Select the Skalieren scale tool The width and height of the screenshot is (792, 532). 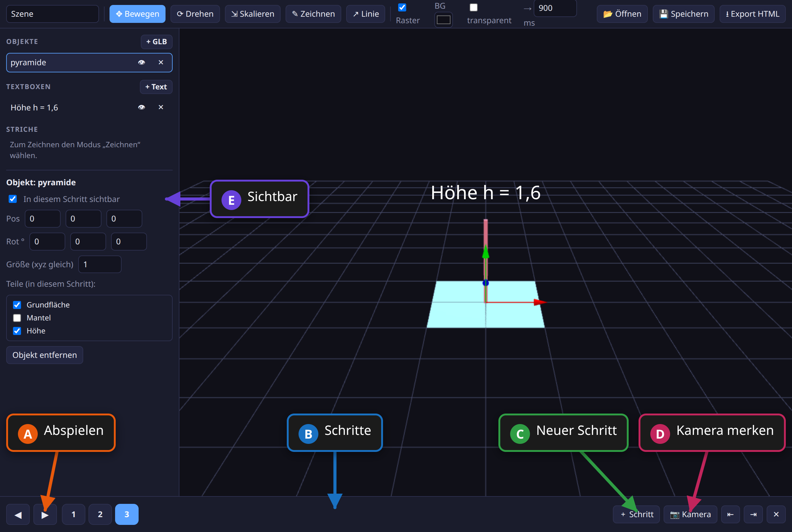tap(252, 14)
